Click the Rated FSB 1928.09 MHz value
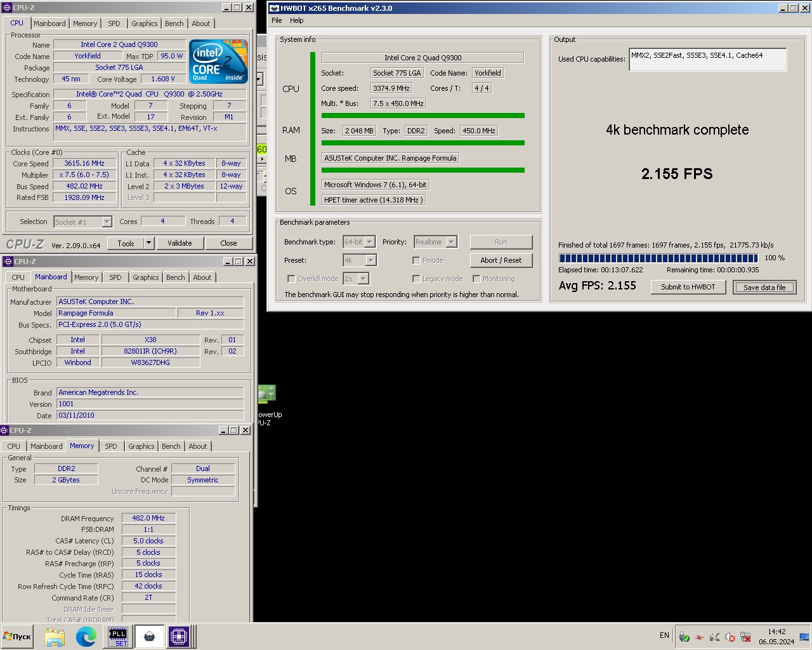Screen dimensions: 812x650 click(84, 197)
